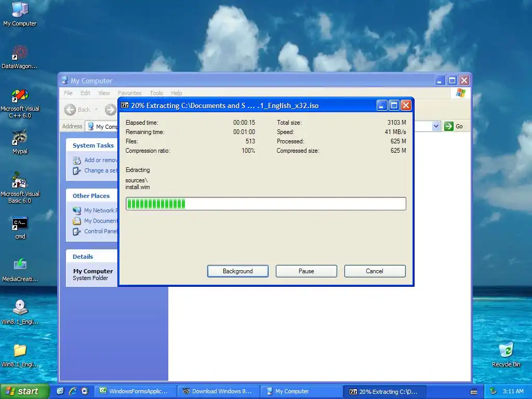The width and height of the screenshot is (532, 399).
Task: Open View menu in My Computer
Action: 104,93
